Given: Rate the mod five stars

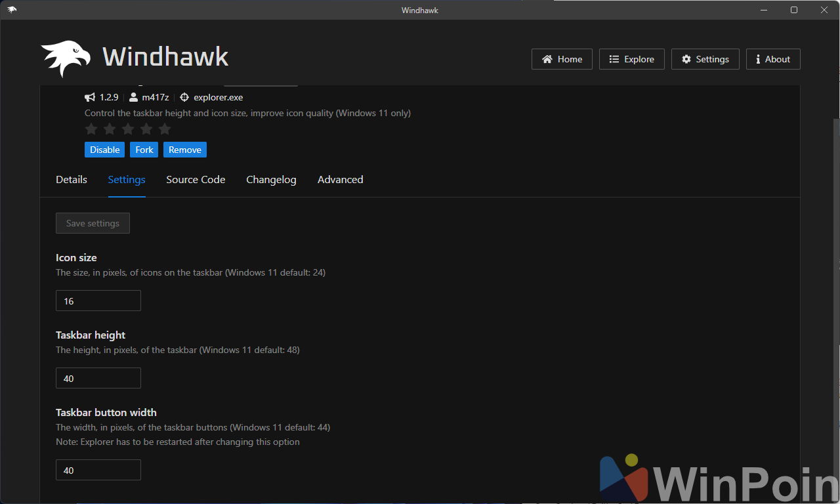Looking at the screenshot, I should coord(165,129).
